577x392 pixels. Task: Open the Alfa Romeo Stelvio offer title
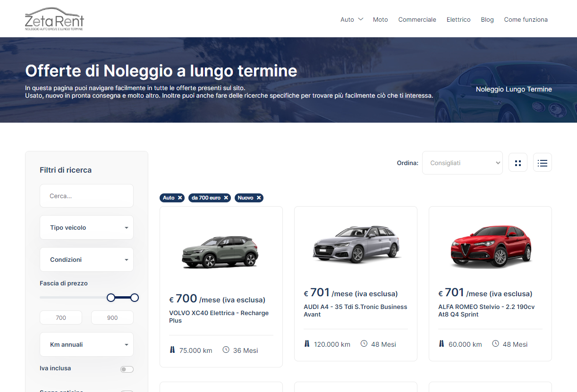(486, 310)
